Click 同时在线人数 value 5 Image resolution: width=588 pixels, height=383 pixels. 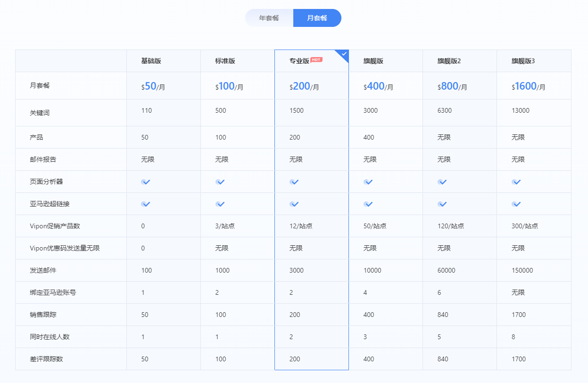click(x=439, y=337)
